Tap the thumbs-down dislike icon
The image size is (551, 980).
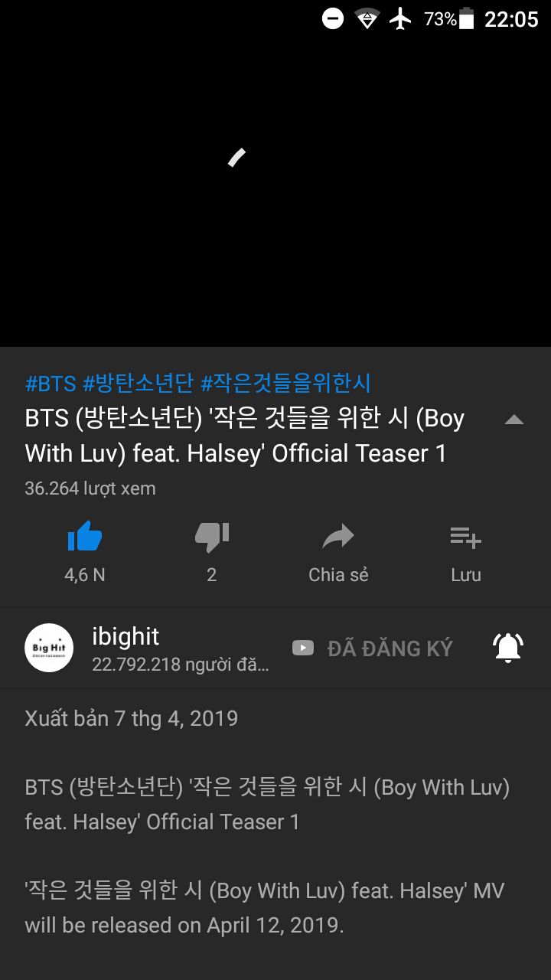point(212,537)
